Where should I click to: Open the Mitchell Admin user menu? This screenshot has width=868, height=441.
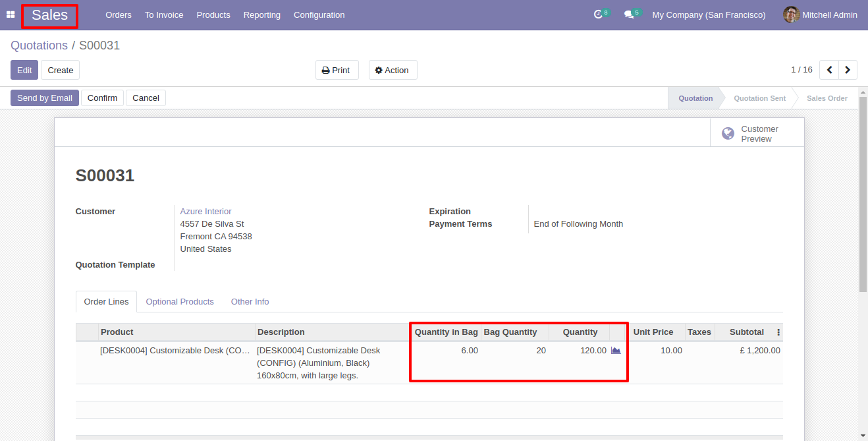(821, 15)
